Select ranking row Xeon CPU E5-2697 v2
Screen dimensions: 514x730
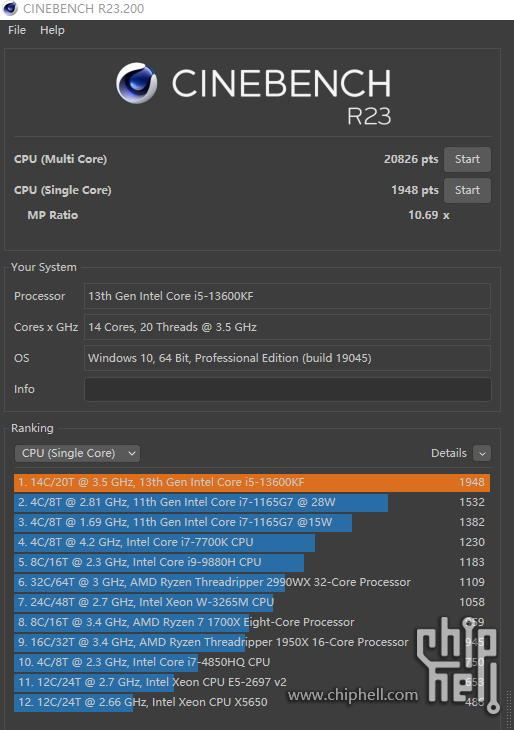[252, 683]
